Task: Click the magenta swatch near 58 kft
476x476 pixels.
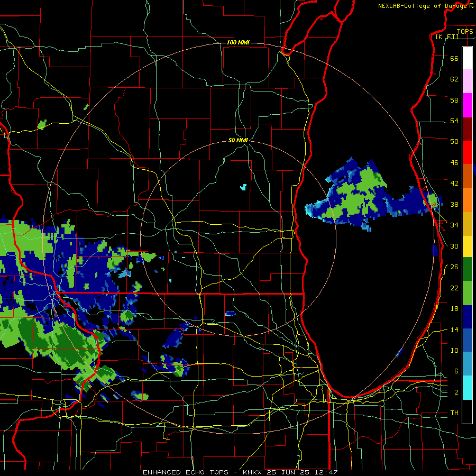Action: click(x=467, y=105)
